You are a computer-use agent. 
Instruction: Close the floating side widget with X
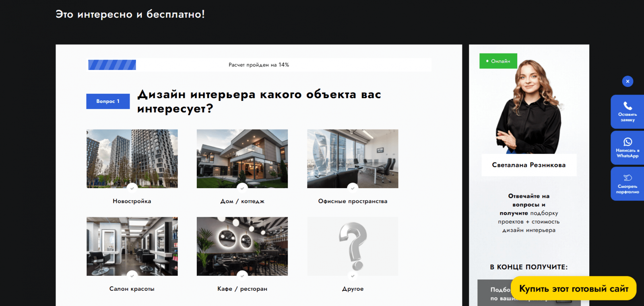(627, 82)
